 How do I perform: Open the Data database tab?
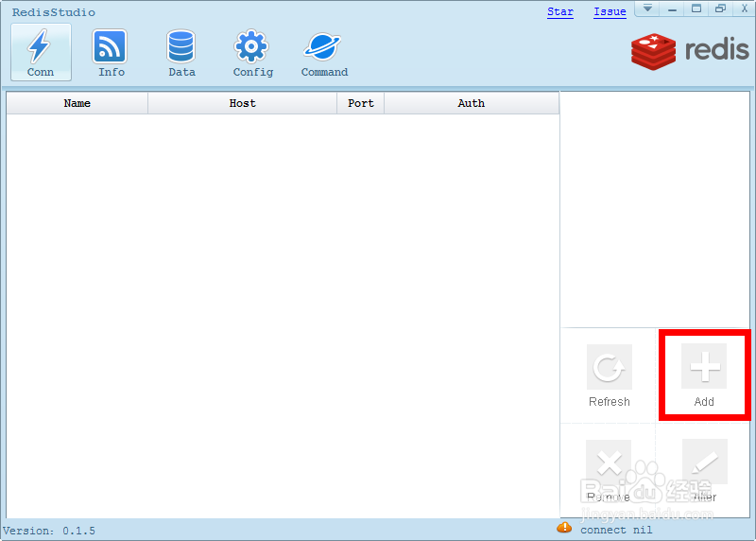181,52
